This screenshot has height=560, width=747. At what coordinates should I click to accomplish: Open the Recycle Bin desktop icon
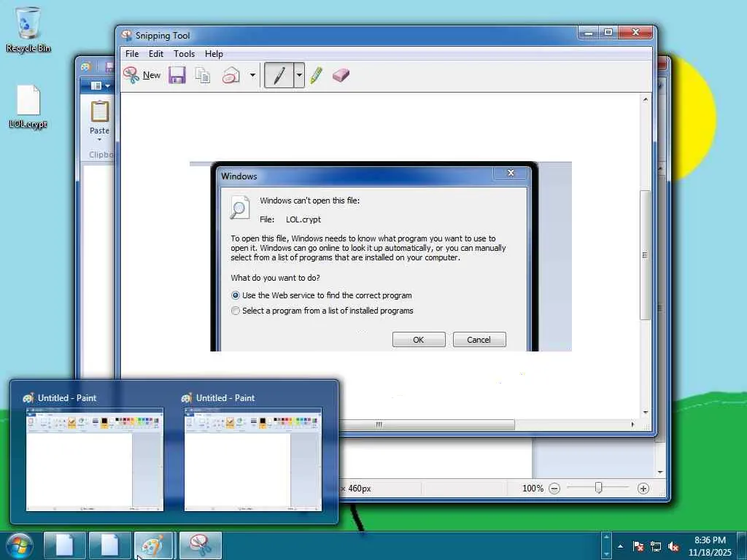[28, 29]
